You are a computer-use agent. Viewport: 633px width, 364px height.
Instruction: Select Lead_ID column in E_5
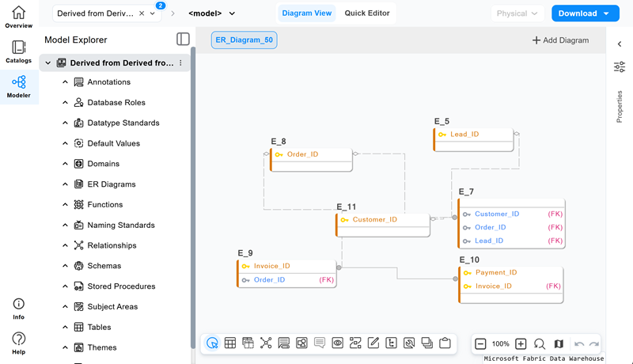[464, 135]
